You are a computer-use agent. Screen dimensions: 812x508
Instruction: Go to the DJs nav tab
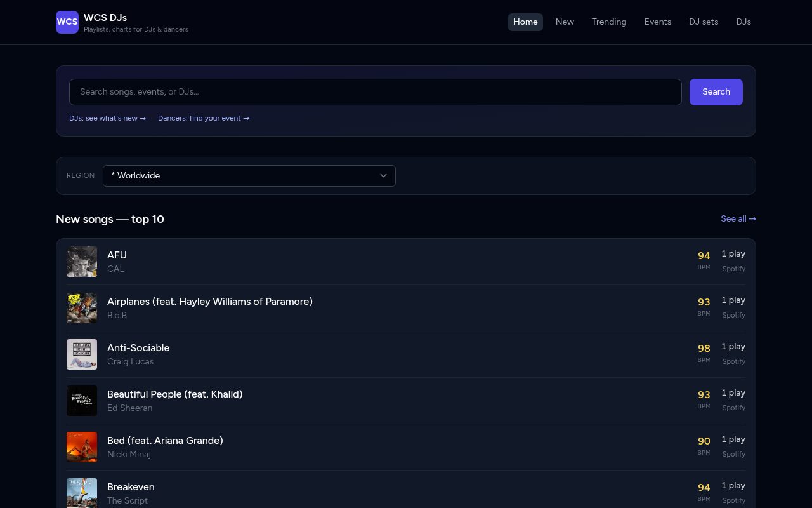(743, 22)
